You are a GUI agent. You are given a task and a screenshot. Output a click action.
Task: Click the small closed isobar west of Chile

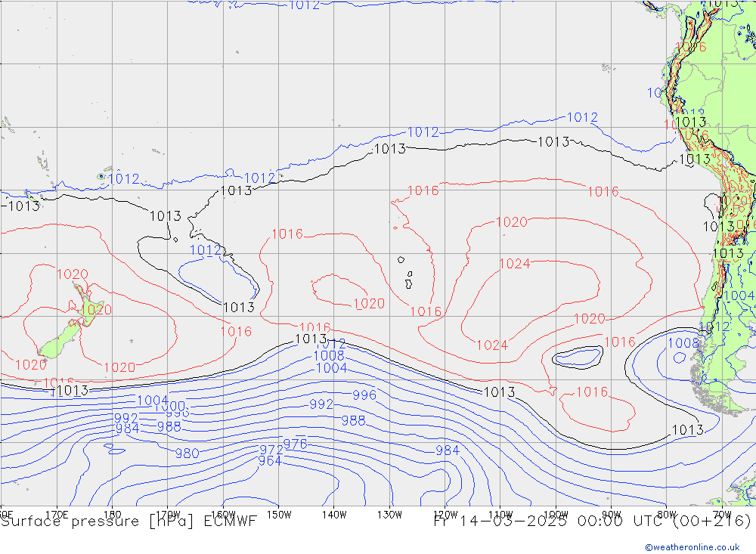pos(578,356)
